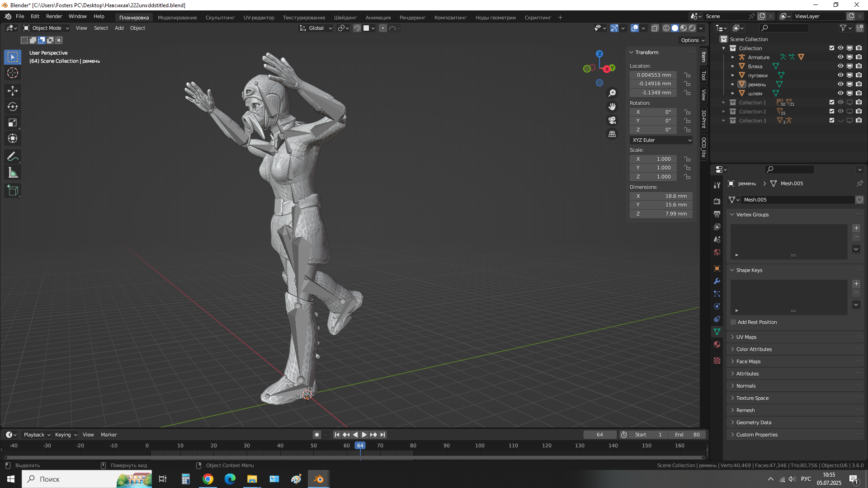Select the Measure ruler tool

pyautogui.click(x=13, y=173)
